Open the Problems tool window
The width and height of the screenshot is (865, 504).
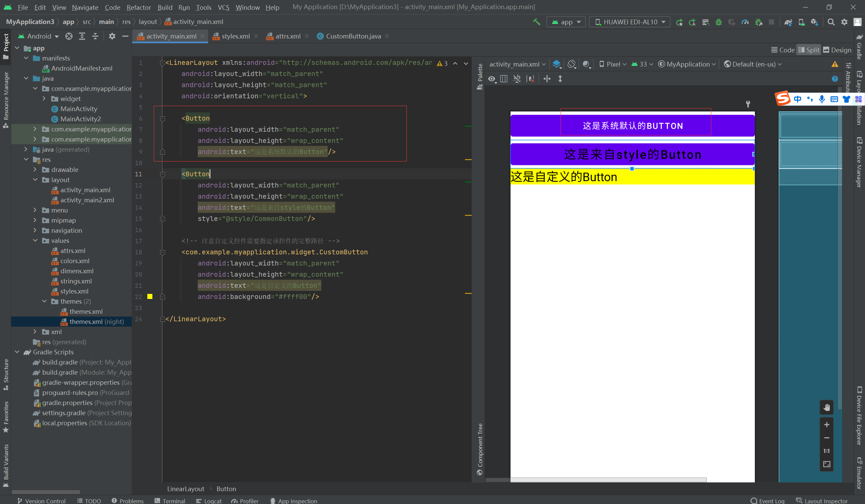pyautogui.click(x=128, y=501)
